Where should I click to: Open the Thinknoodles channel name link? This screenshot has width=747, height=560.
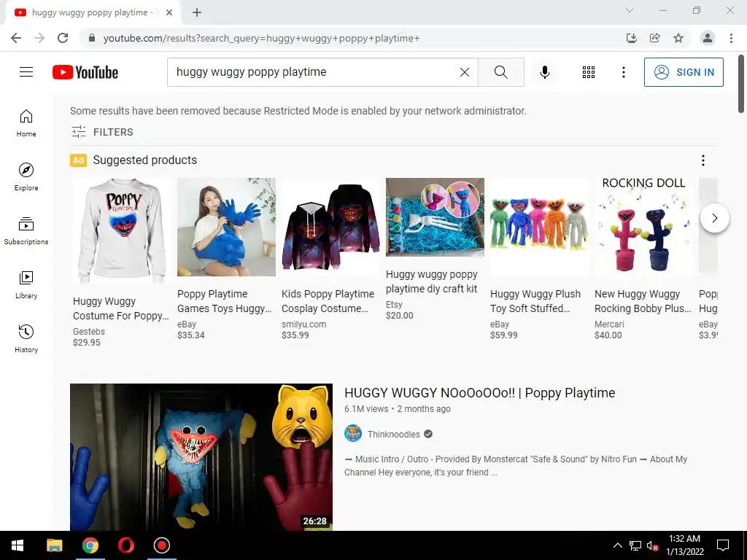tap(393, 435)
